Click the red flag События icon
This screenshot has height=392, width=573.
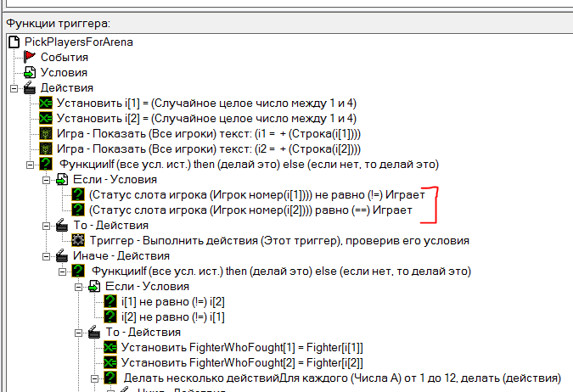click(x=30, y=58)
